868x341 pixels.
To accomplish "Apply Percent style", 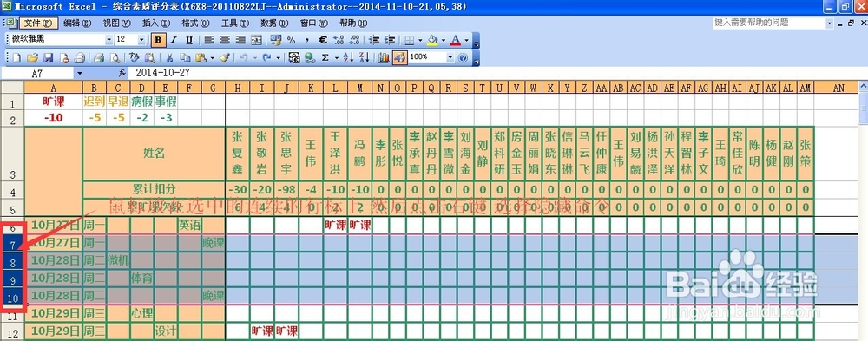I will click(291, 40).
